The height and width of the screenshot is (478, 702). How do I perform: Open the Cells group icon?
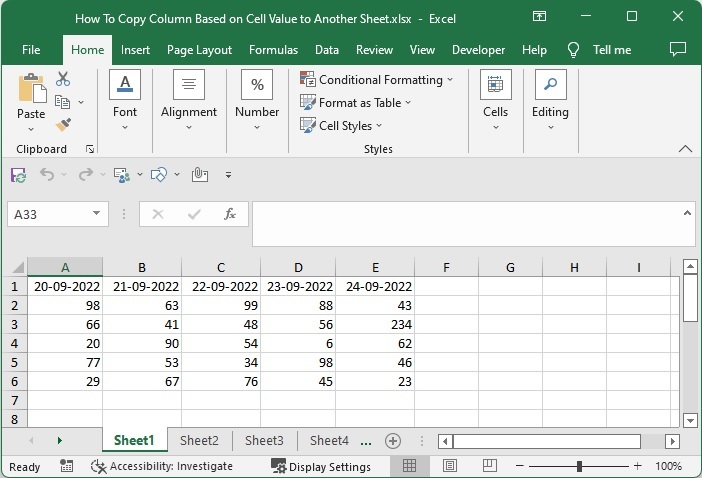tap(495, 85)
